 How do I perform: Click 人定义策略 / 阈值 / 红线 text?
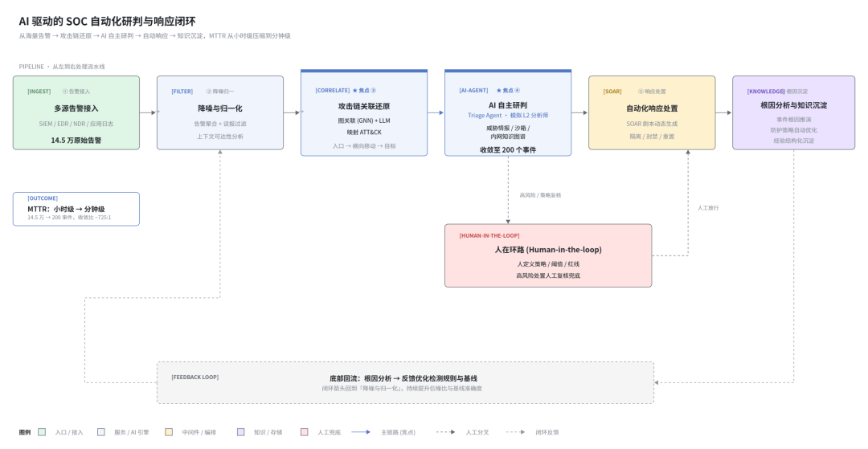coord(548,264)
